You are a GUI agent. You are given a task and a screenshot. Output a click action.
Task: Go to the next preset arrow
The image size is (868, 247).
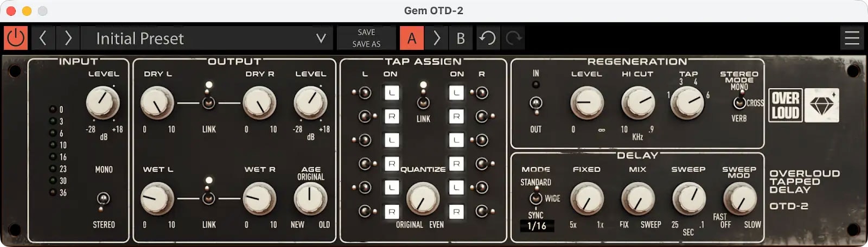pyautogui.click(x=68, y=38)
